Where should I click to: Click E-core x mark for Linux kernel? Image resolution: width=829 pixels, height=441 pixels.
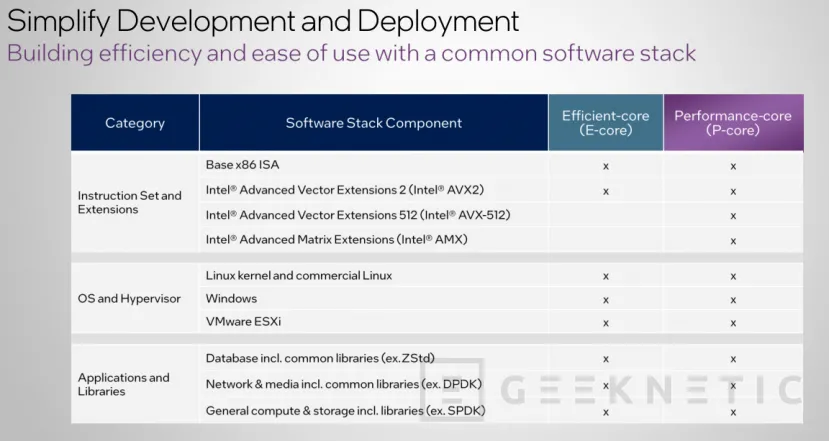pyautogui.click(x=606, y=276)
